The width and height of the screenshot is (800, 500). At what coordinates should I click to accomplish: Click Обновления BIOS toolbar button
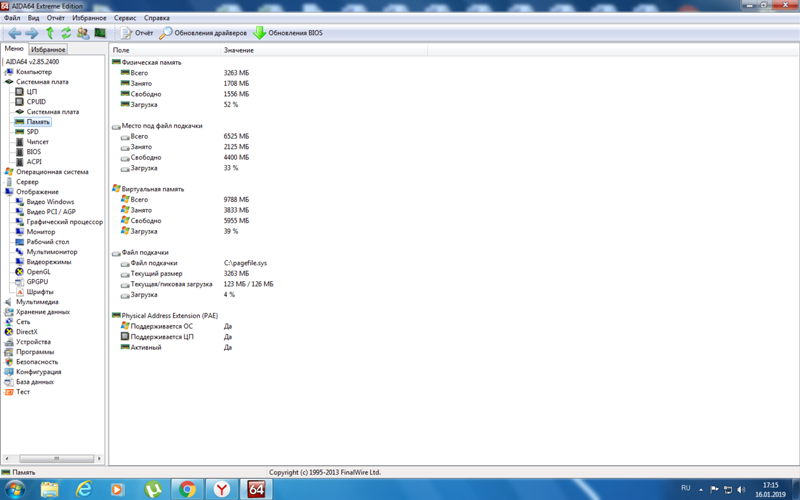click(288, 33)
